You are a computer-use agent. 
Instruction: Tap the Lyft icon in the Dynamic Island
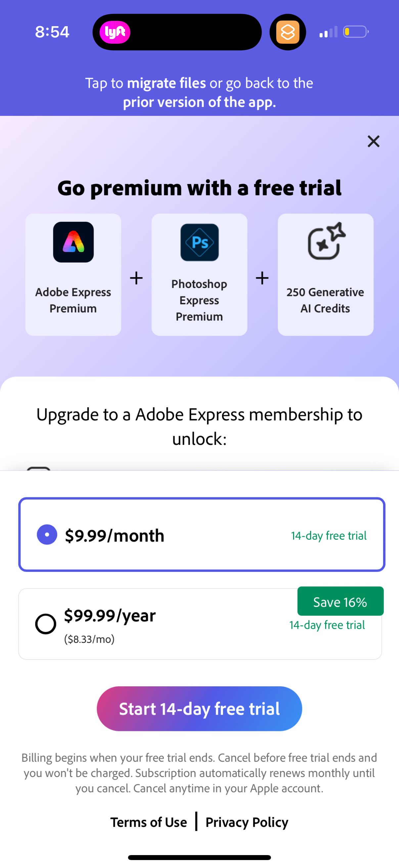point(115,32)
